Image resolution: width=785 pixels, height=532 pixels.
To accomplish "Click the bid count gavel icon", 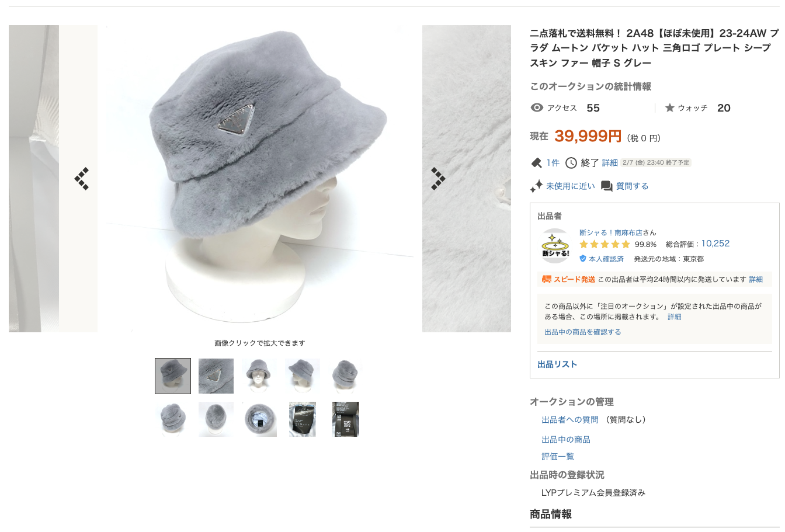I will click(536, 163).
